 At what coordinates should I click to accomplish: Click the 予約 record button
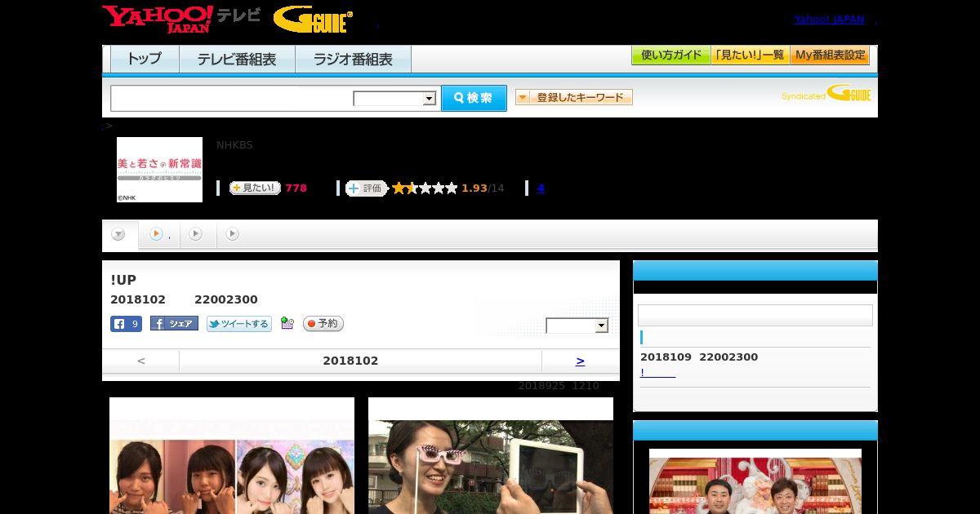pyautogui.click(x=323, y=324)
